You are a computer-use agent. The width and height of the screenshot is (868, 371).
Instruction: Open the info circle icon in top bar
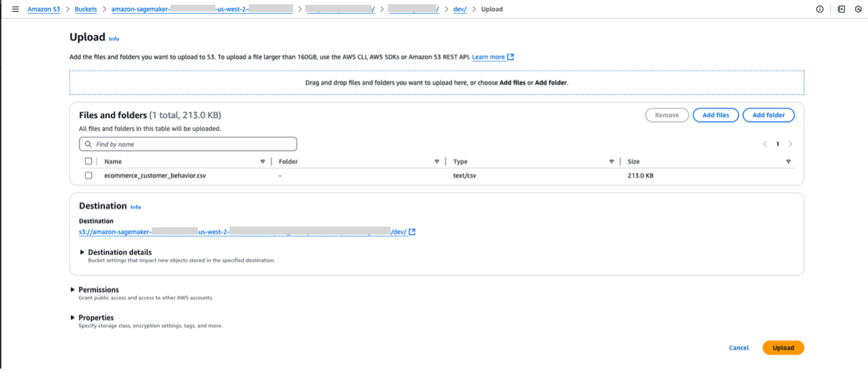tap(819, 10)
